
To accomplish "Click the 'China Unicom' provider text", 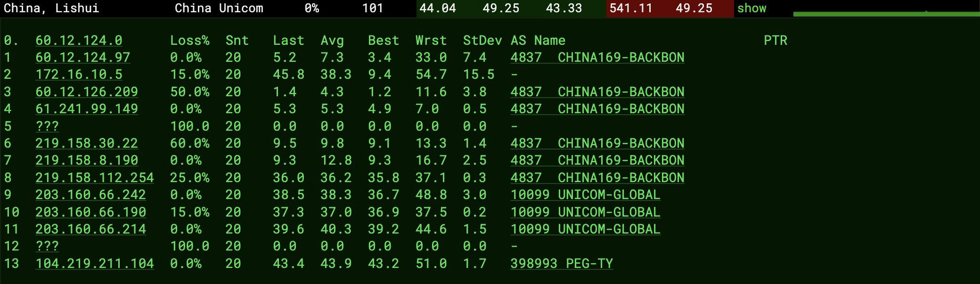I will [x=219, y=8].
